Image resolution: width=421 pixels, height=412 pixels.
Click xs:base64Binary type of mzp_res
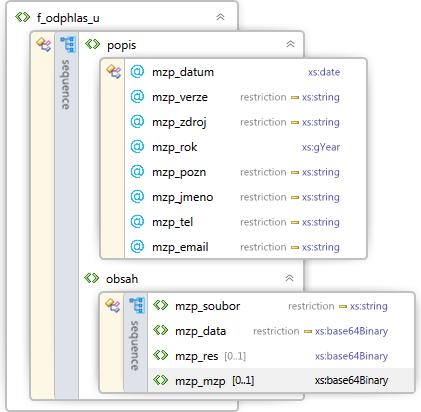352,356
